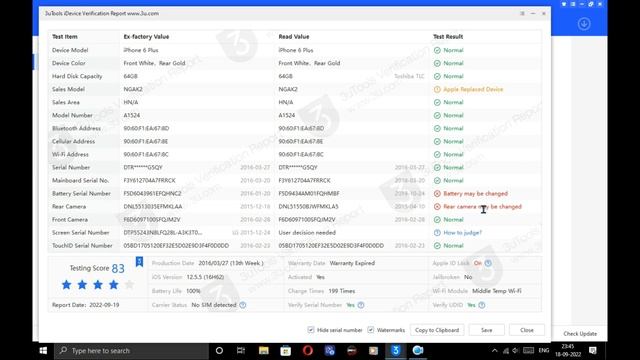
Task: Click the Screen Serial Number row label
Action: point(80,233)
